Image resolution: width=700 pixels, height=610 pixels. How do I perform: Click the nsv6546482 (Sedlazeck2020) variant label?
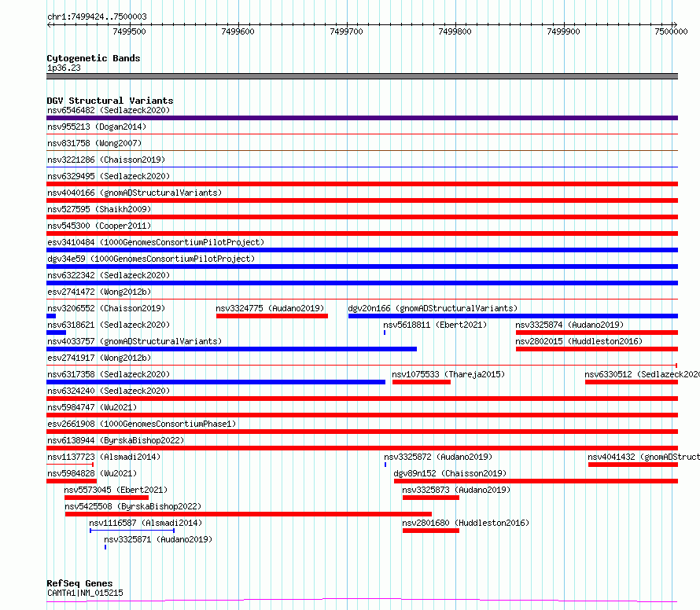tap(109, 110)
